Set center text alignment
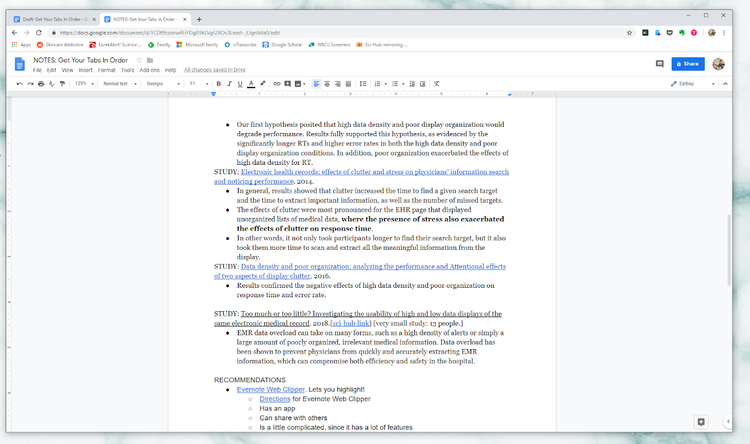The width and height of the screenshot is (750, 444). pyautogui.click(x=327, y=84)
